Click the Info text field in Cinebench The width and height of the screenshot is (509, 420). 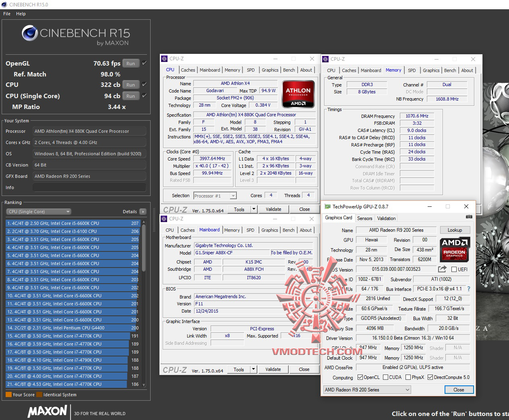89,187
